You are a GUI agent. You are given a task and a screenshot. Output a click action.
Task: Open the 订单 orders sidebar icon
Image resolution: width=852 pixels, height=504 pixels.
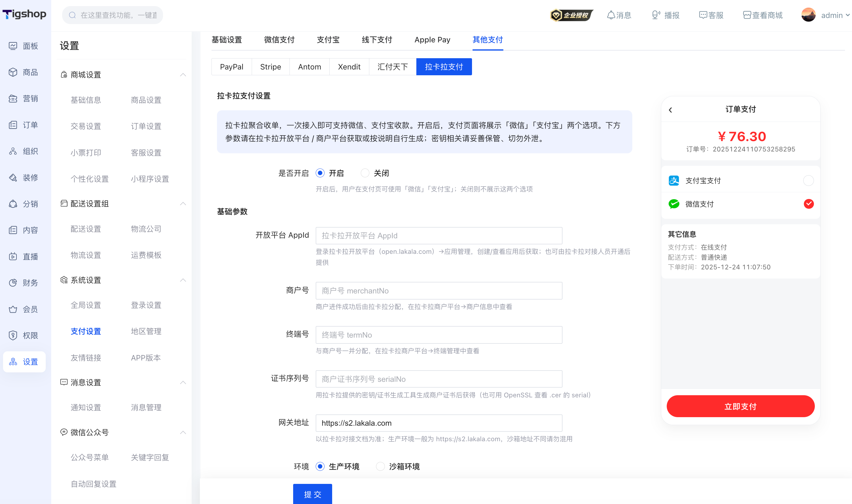(x=13, y=125)
